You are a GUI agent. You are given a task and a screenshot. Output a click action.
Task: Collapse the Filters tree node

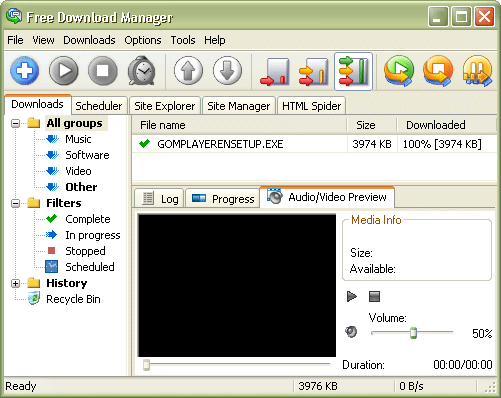[15, 203]
